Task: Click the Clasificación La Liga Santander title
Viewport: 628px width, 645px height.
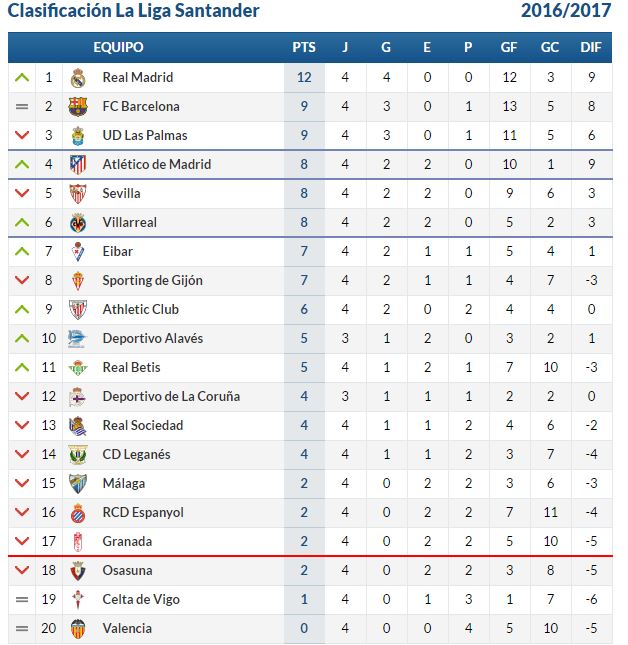Action: coord(134,11)
